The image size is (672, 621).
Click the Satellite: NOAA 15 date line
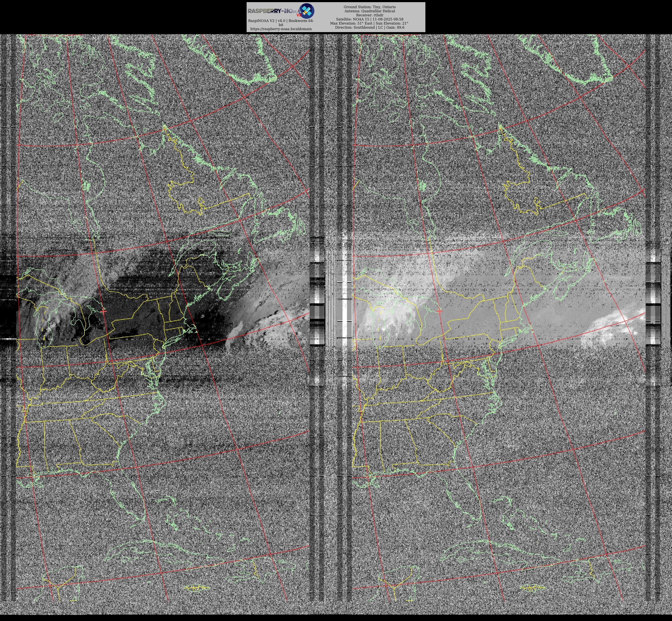370,19
